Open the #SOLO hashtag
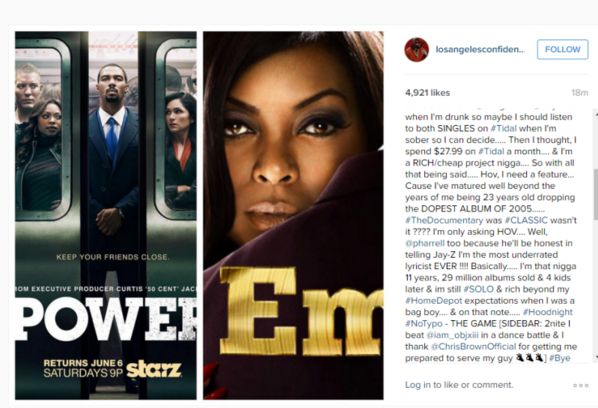598x408 pixels. [x=478, y=289]
